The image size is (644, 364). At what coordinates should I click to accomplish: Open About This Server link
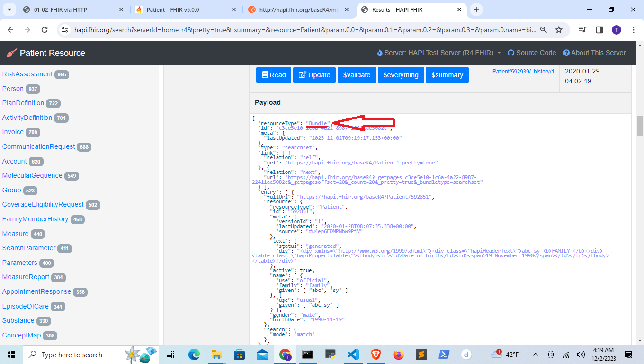[x=594, y=53]
